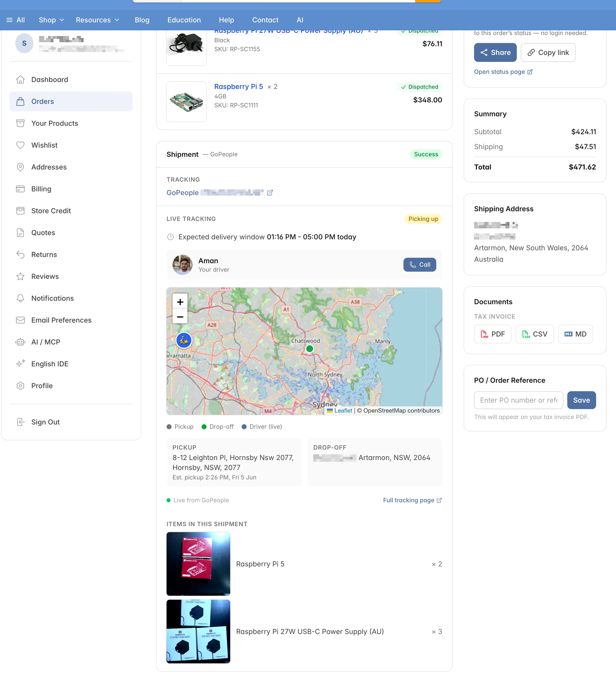The image size is (616, 677).
Task: Go to Addresses in the sidebar
Action: [x=71, y=167]
